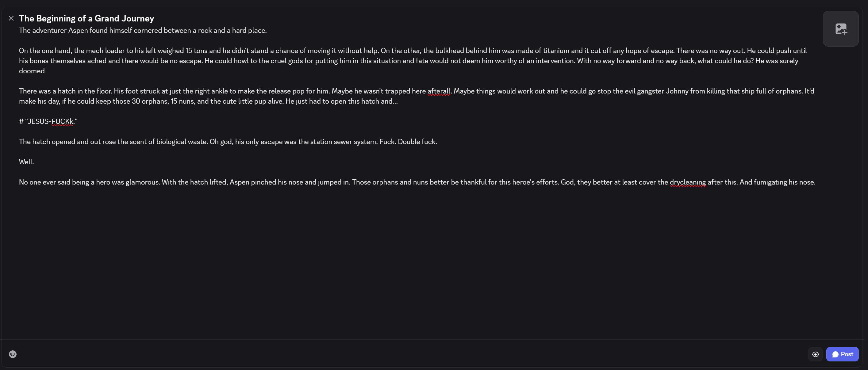Close the post composer with the X
Viewport: 868px width, 370px height.
(11, 18)
